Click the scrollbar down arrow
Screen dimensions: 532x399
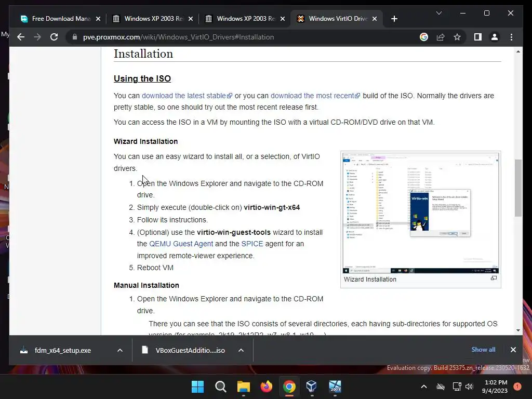(518, 330)
